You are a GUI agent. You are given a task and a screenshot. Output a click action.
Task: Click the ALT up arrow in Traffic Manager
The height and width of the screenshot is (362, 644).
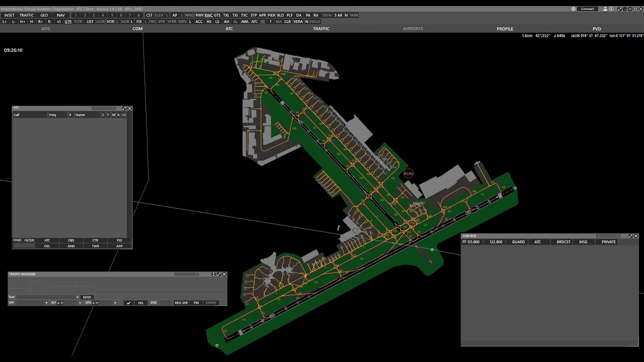(x=62, y=303)
